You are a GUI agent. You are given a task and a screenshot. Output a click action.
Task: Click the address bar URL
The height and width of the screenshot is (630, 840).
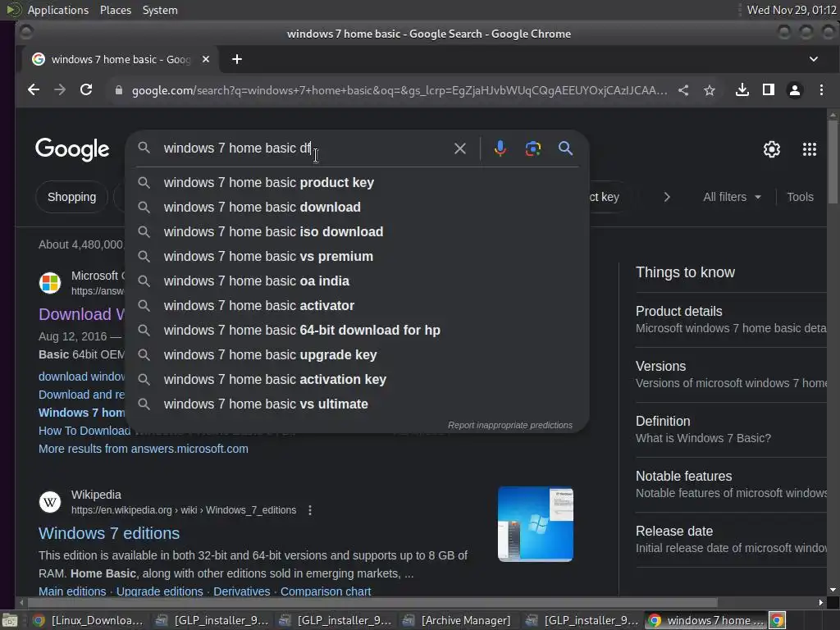[x=399, y=90]
